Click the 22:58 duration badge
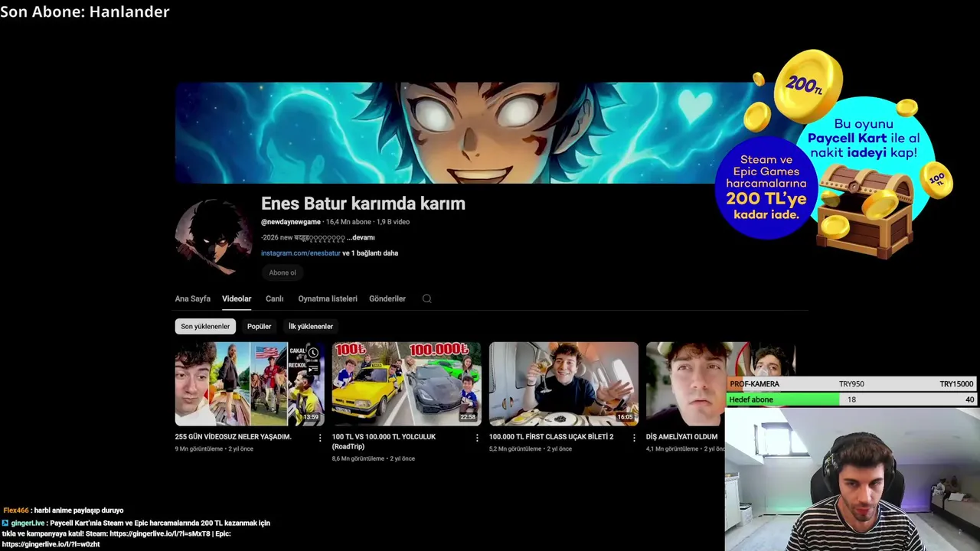 pyautogui.click(x=468, y=417)
